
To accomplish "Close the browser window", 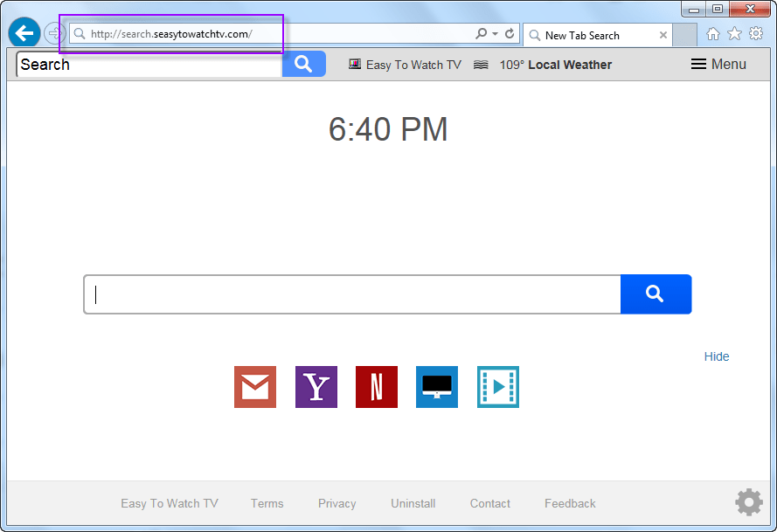I will (x=750, y=9).
